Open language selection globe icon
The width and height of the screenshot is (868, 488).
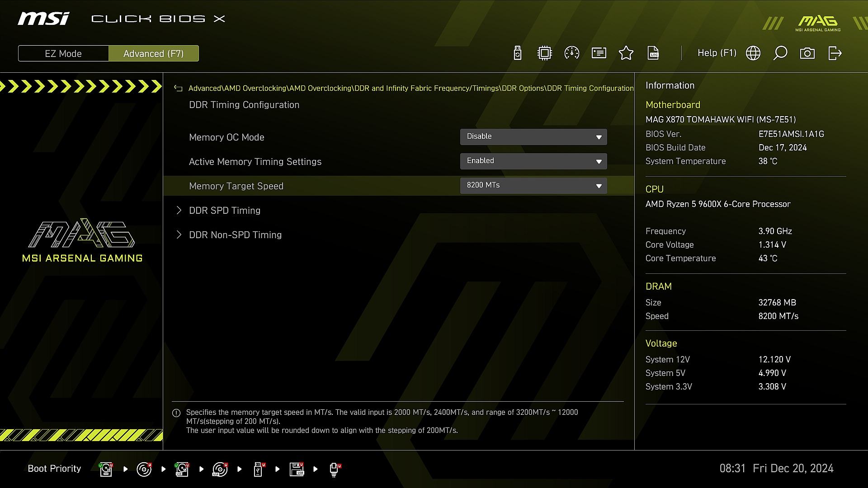[753, 53]
